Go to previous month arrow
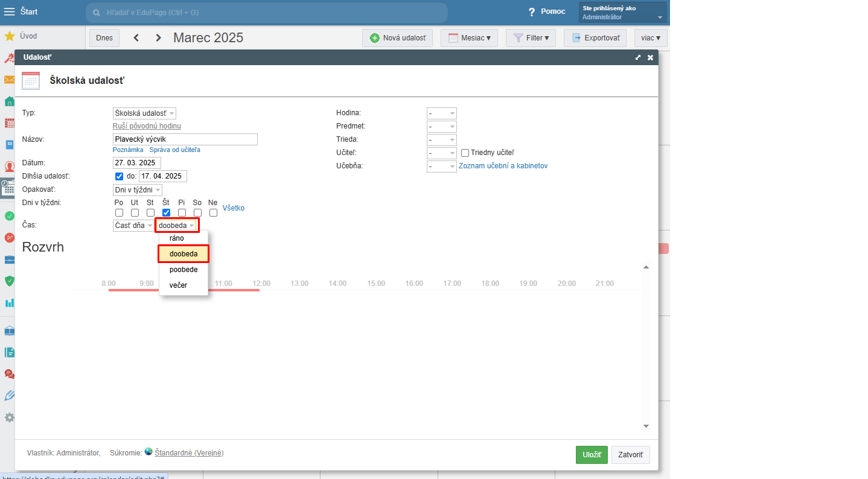The height and width of the screenshot is (479, 868). click(136, 38)
